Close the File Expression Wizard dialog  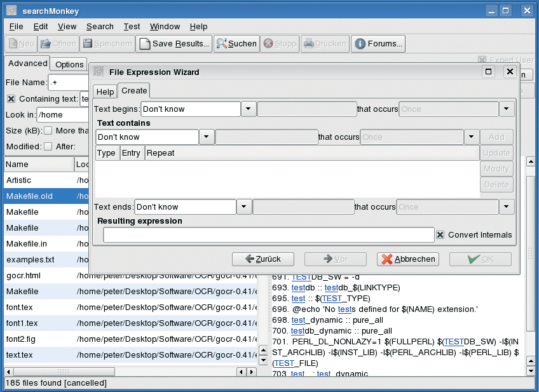point(510,72)
